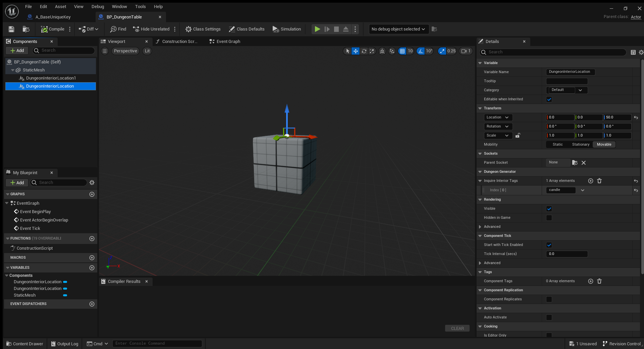Open the Asset menu
The height and width of the screenshot is (349, 644).
[x=60, y=7]
